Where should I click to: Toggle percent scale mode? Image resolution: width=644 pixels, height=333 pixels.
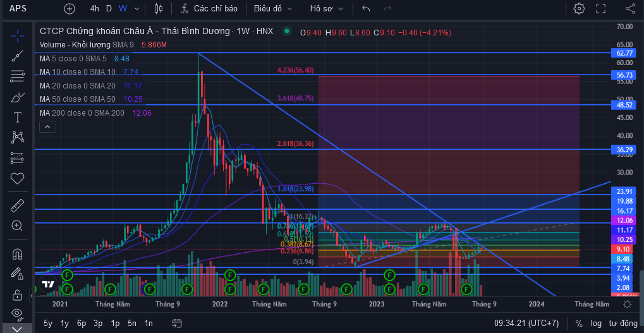tap(579, 323)
